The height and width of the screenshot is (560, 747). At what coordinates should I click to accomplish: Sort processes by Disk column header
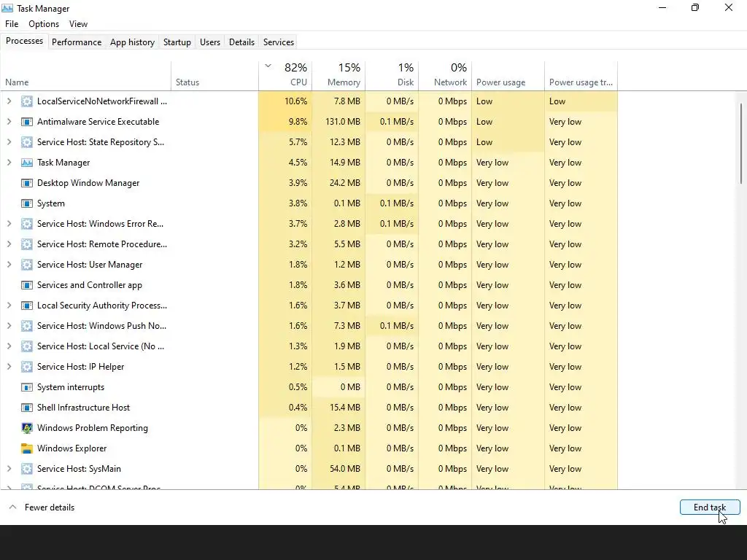(x=392, y=75)
